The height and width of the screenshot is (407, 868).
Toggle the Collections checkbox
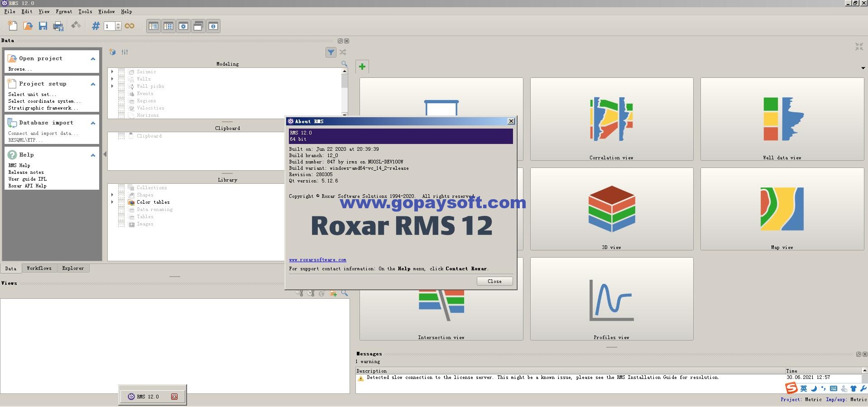pos(121,187)
